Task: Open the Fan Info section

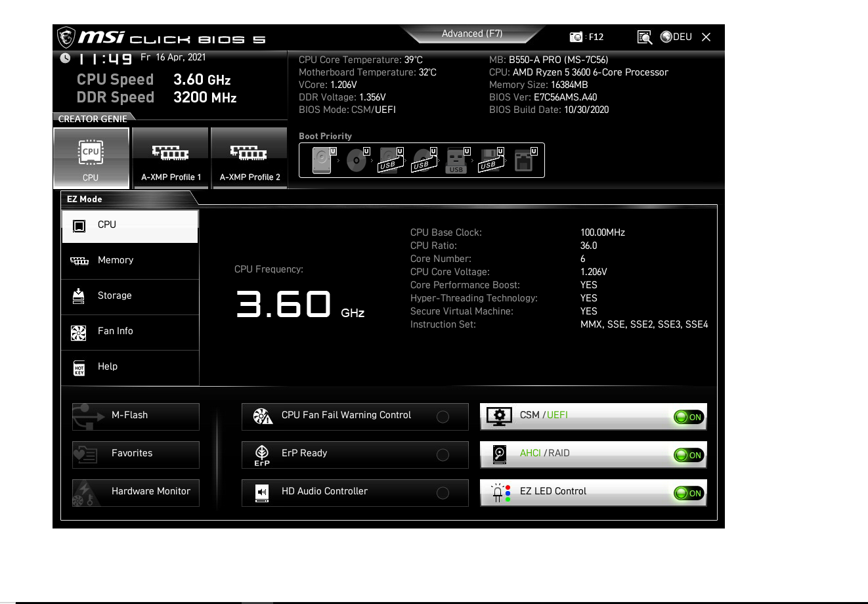Action: (x=130, y=332)
